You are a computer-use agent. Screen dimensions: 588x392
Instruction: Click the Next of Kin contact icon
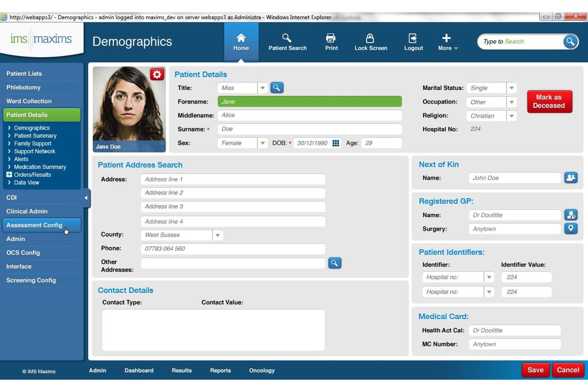[x=571, y=178]
